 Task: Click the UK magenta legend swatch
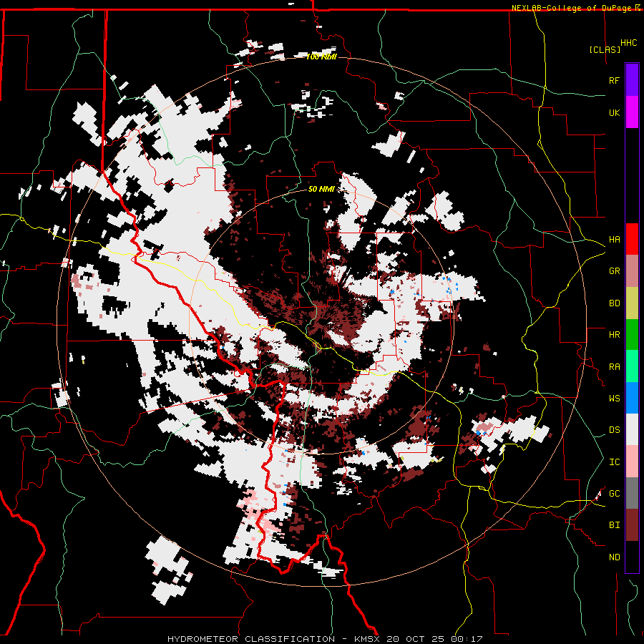pos(632,112)
